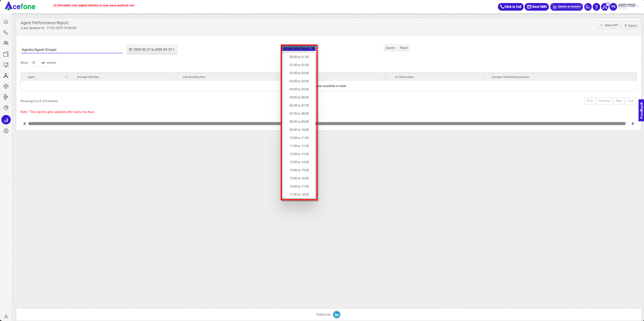The width and height of the screenshot is (644, 321).
Task: Select 11:00 to 12:00 option
Action: pyautogui.click(x=299, y=146)
